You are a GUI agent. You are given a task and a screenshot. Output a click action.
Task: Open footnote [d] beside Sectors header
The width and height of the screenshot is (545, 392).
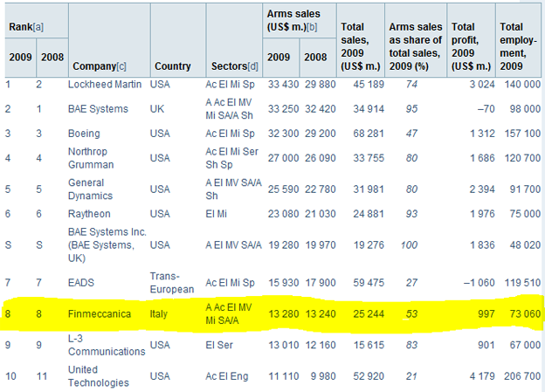point(253,66)
